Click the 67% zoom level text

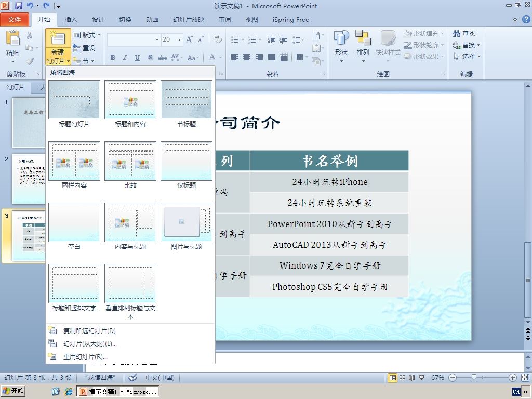pyautogui.click(x=437, y=378)
